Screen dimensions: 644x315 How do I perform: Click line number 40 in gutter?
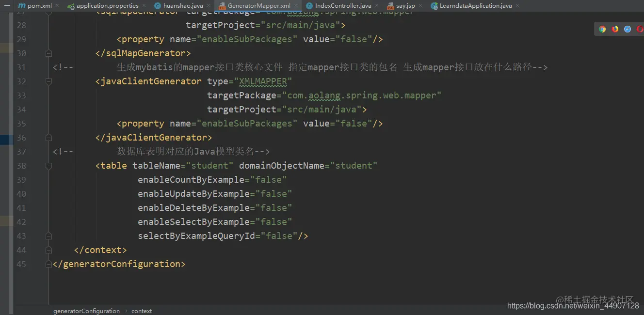coord(21,194)
